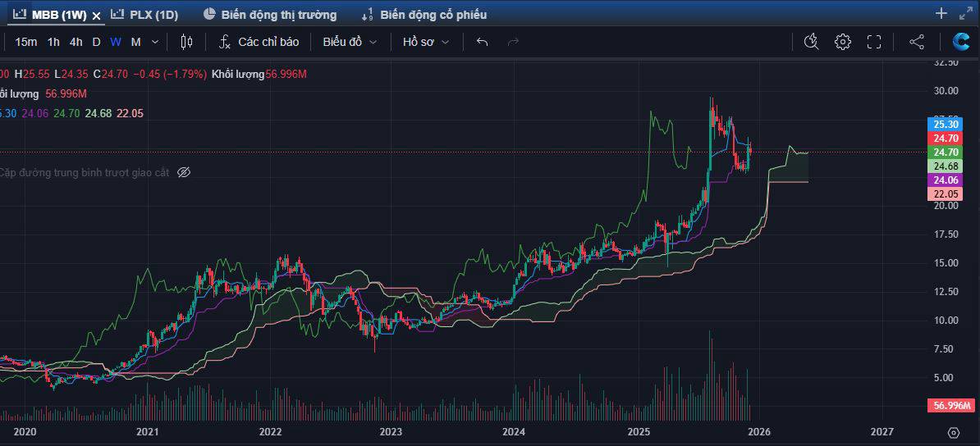
Task: Click the redo arrow in toolbar
Action: click(514, 42)
